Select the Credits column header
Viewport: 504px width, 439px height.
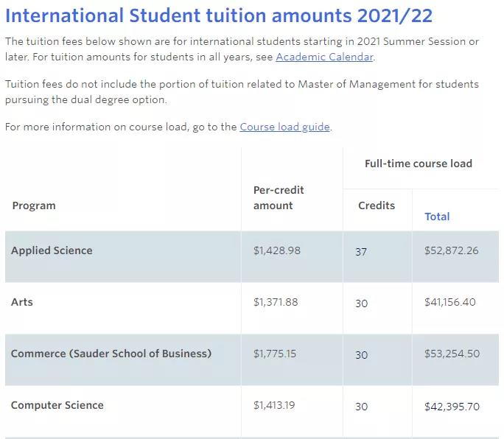(x=377, y=206)
